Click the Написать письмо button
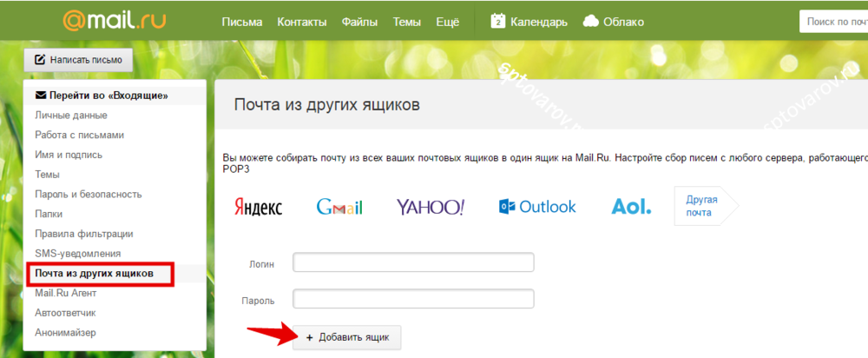The image size is (868, 358). tap(79, 60)
